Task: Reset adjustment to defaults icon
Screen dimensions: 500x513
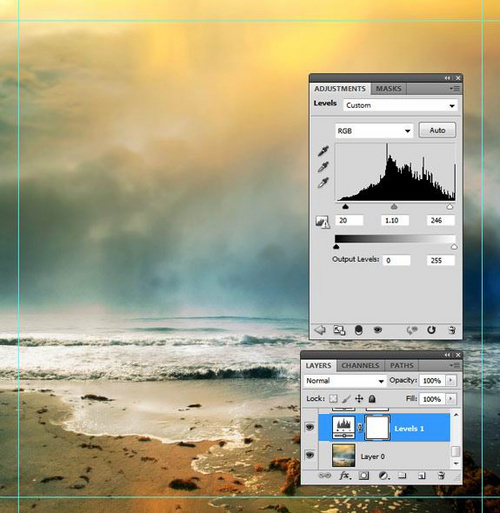Action: click(x=431, y=330)
